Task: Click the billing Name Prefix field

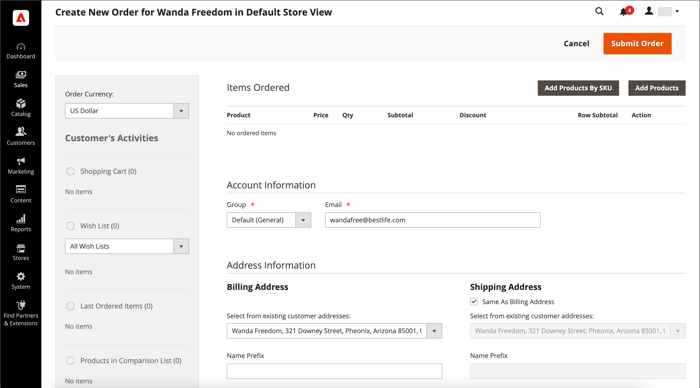Action: pyautogui.click(x=334, y=371)
